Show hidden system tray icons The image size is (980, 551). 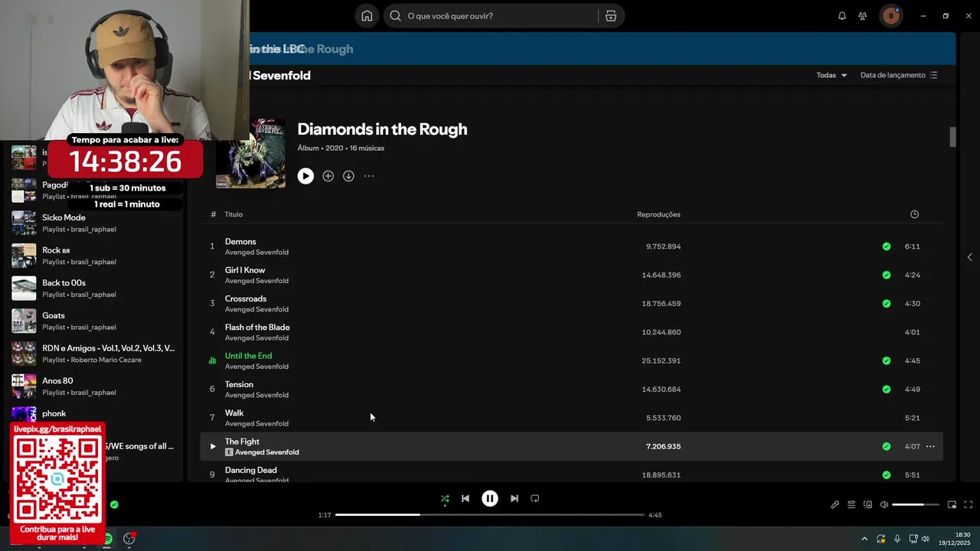864,539
